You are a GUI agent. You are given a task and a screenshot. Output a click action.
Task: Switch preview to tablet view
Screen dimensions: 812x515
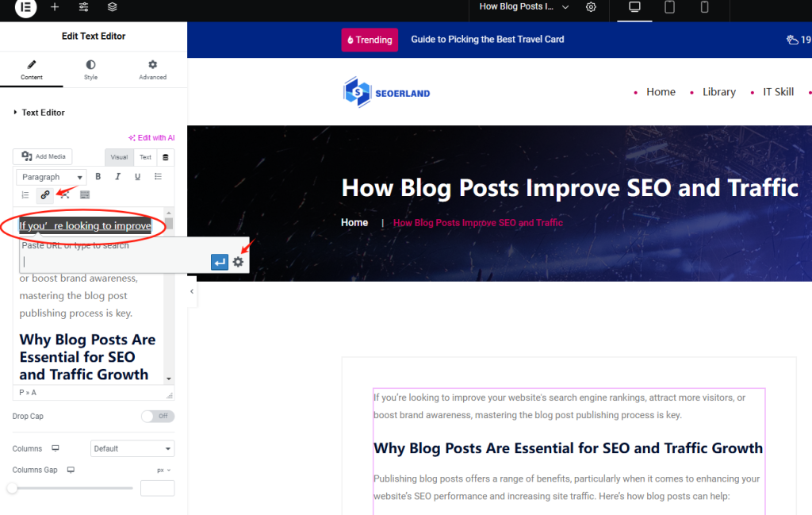[x=669, y=7]
